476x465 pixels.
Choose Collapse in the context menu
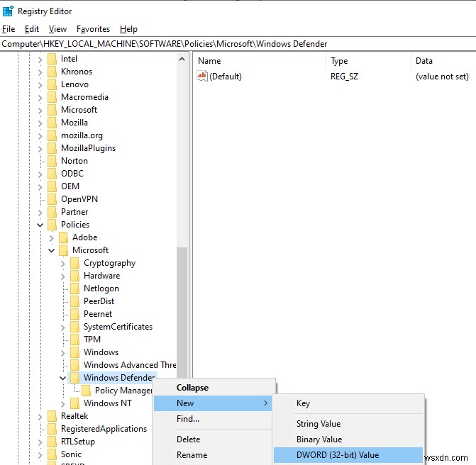coord(214,388)
